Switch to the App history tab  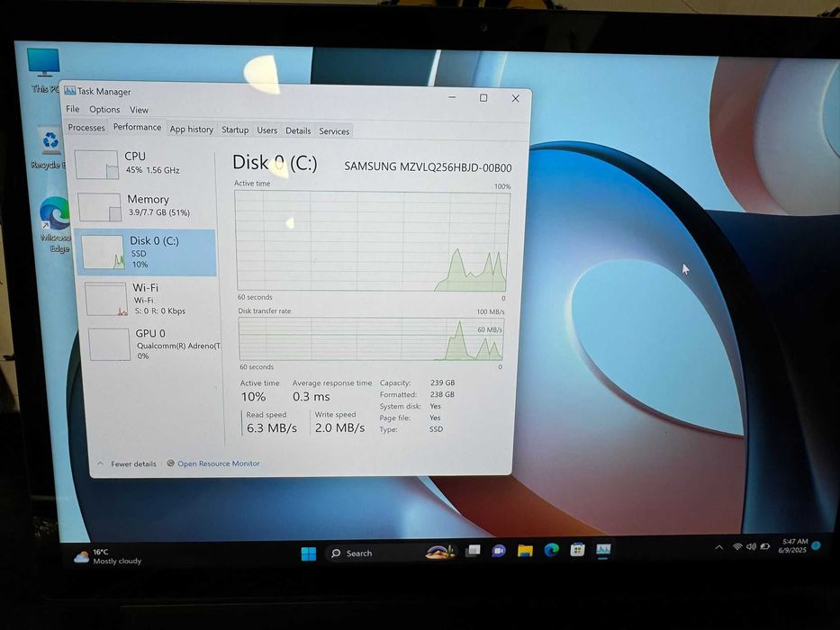click(x=191, y=129)
